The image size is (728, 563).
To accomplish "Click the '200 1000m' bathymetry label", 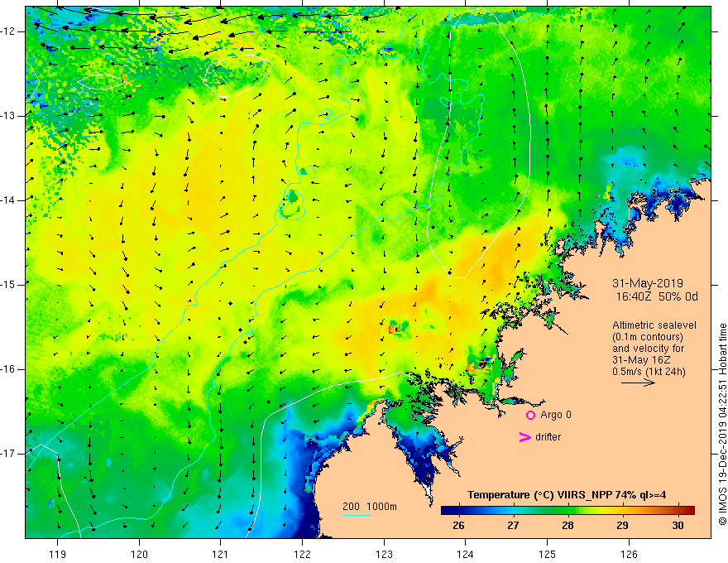I will pyautogui.click(x=370, y=507).
